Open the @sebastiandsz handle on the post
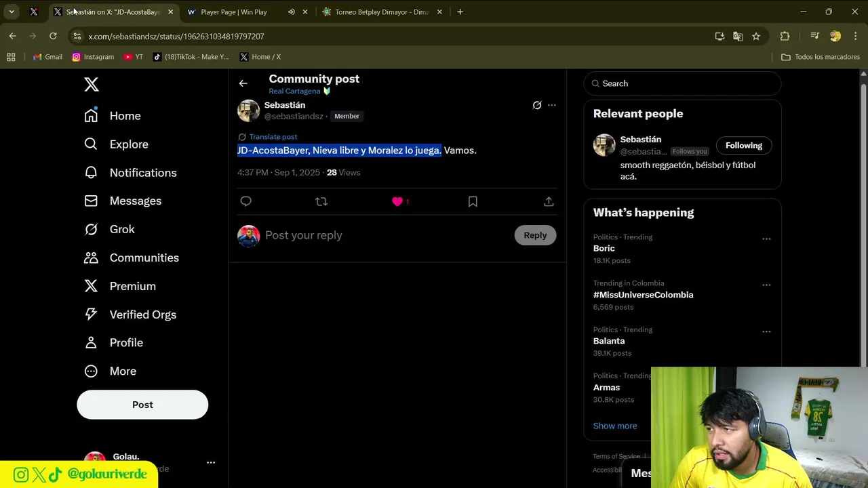The height and width of the screenshot is (488, 868). (x=294, y=117)
